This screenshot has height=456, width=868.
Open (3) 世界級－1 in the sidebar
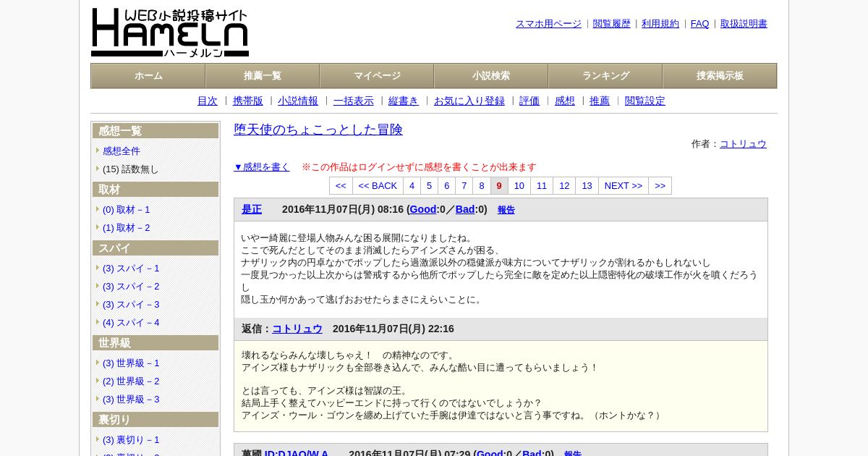pos(131,363)
